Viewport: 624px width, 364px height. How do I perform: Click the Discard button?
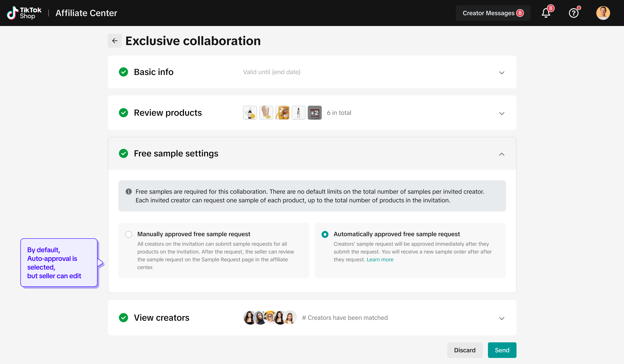pos(465,350)
